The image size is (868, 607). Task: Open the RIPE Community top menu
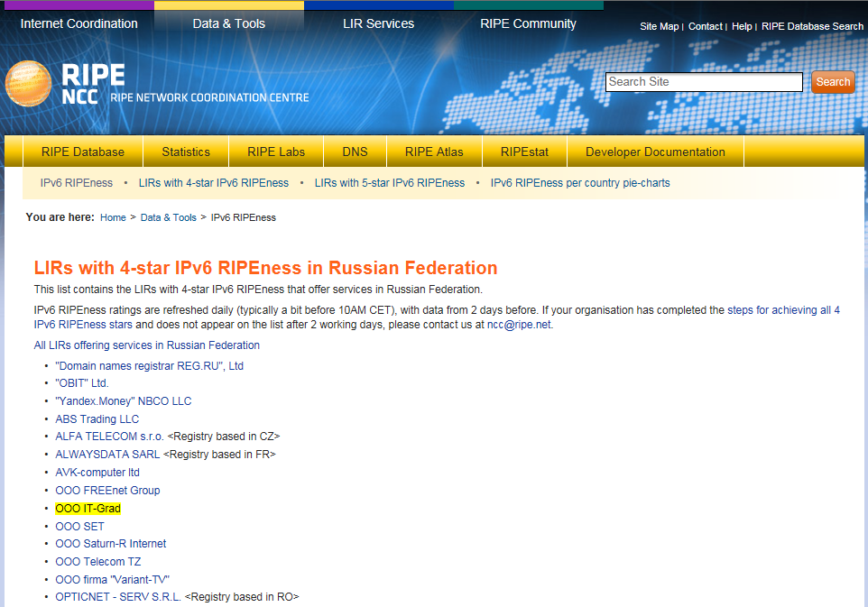pyautogui.click(x=528, y=23)
